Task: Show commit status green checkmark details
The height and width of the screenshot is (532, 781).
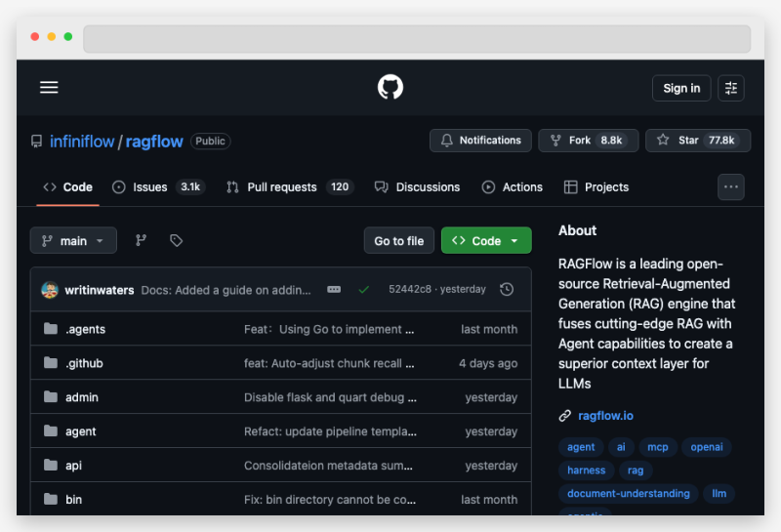Action: (364, 290)
